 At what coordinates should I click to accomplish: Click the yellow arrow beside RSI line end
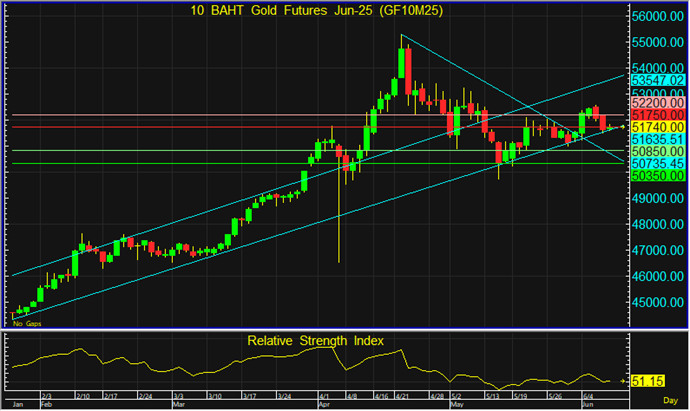pyautogui.click(x=623, y=381)
